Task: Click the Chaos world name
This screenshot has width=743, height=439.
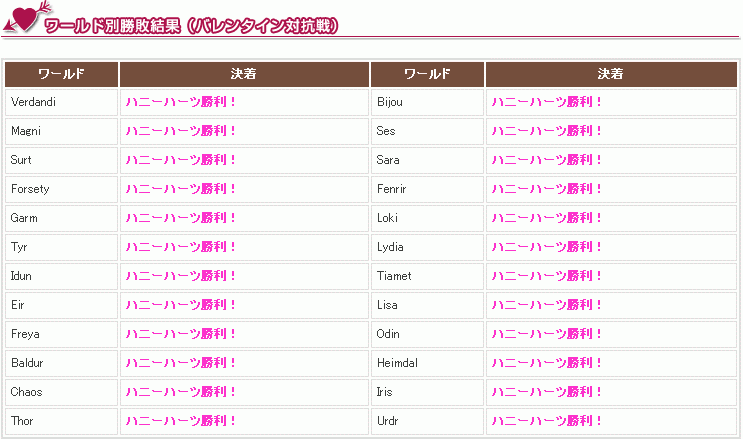Action: [x=27, y=392]
